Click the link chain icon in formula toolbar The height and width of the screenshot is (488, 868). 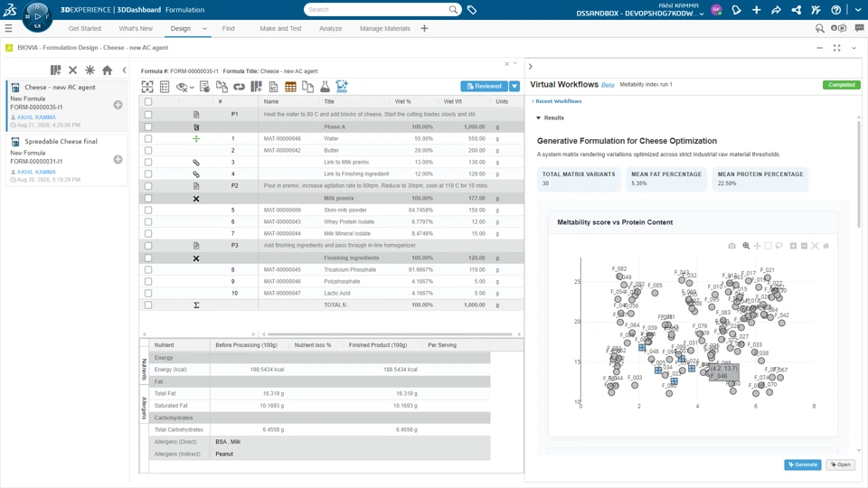(239, 87)
